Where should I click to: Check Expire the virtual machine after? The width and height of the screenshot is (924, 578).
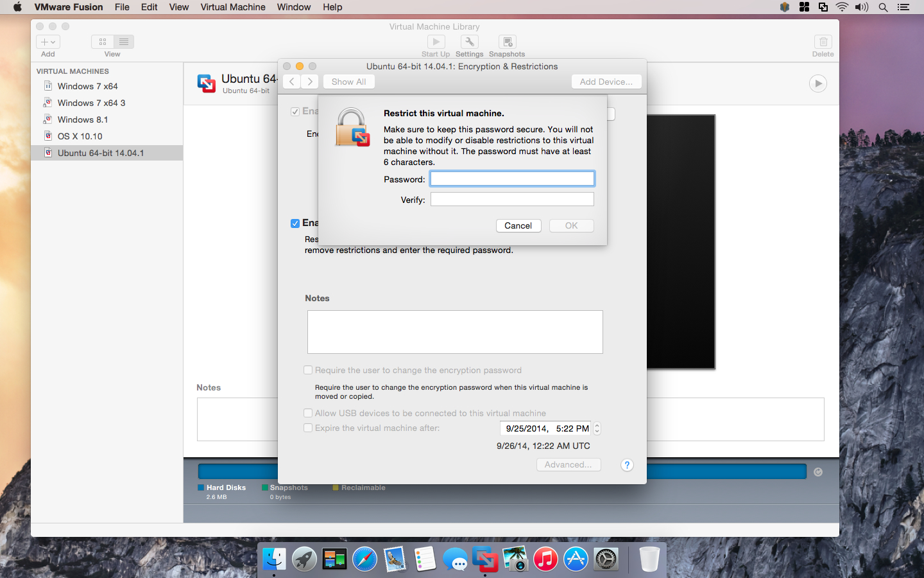308,428
